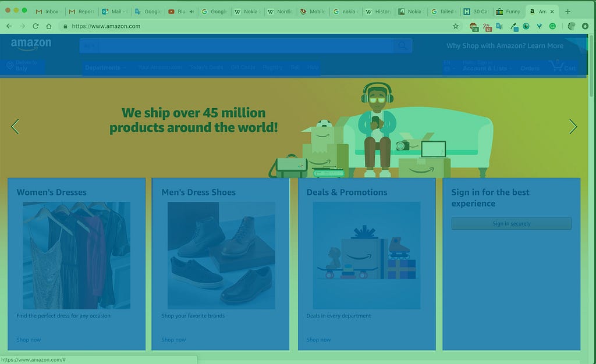Screen dimensions: 596x364
Task: Switch to the Gmail Inbox tab
Action: [48, 12]
